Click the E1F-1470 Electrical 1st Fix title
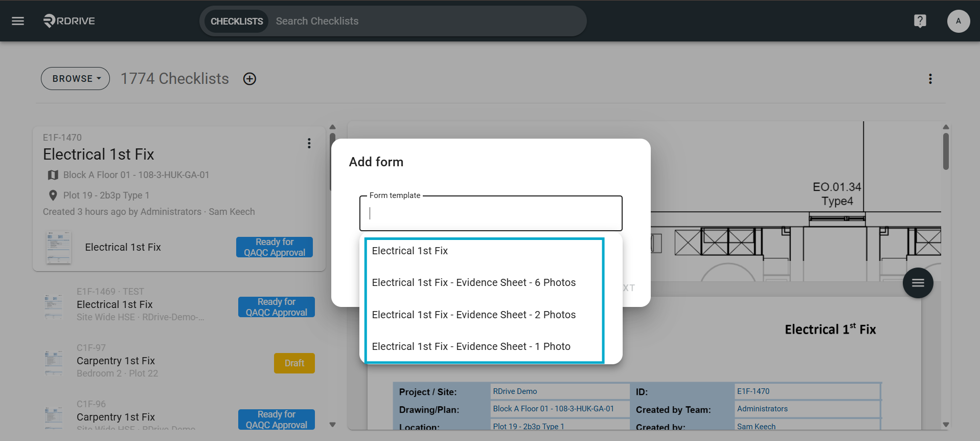The image size is (980, 441). [98, 155]
